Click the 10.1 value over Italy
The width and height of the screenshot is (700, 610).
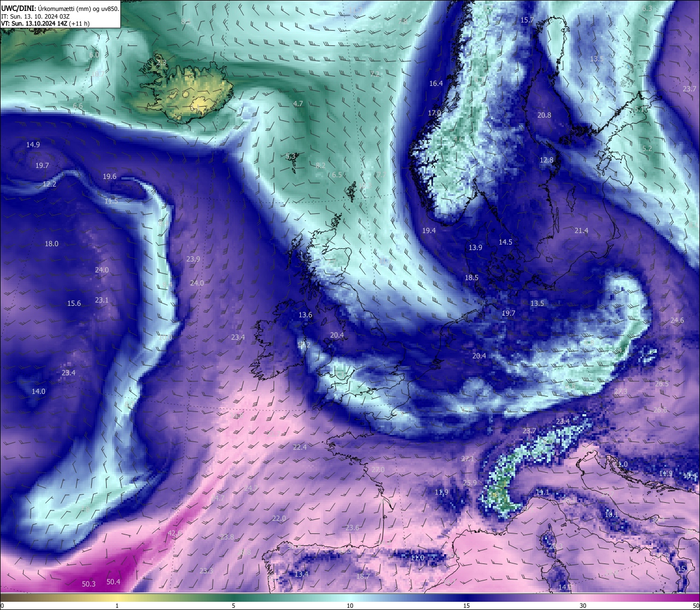(x=611, y=514)
